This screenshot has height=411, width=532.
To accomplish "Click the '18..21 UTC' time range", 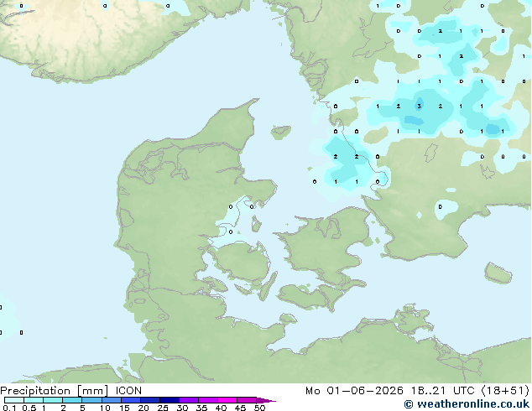I will tap(442, 391).
